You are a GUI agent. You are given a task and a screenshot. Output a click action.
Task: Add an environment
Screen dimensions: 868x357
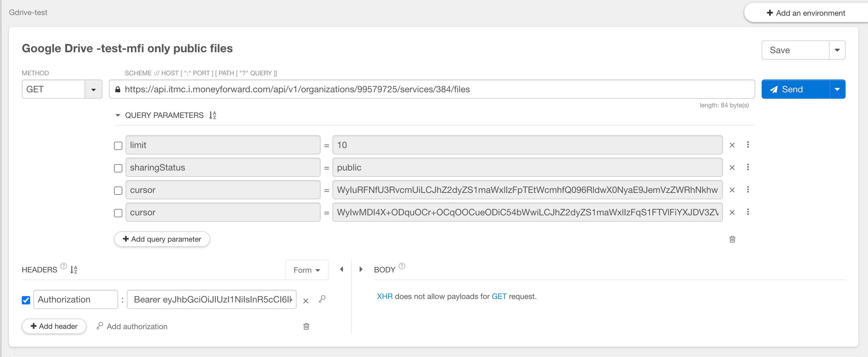click(x=806, y=13)
